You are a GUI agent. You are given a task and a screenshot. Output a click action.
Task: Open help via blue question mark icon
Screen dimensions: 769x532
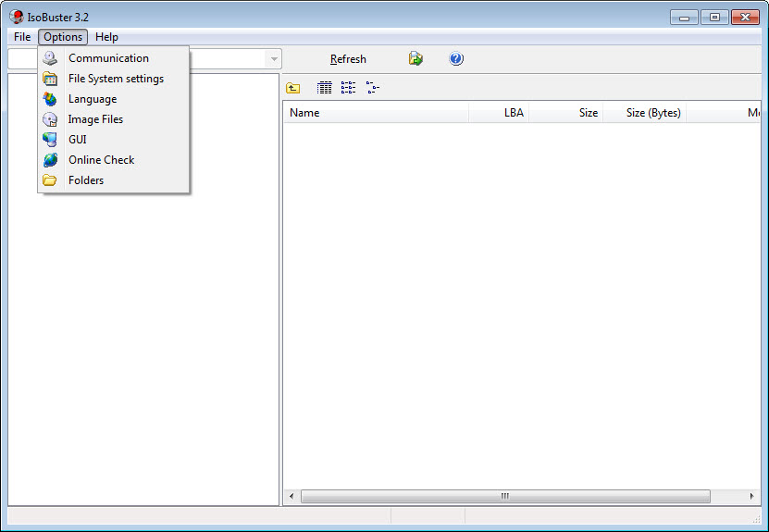point(456,59)
